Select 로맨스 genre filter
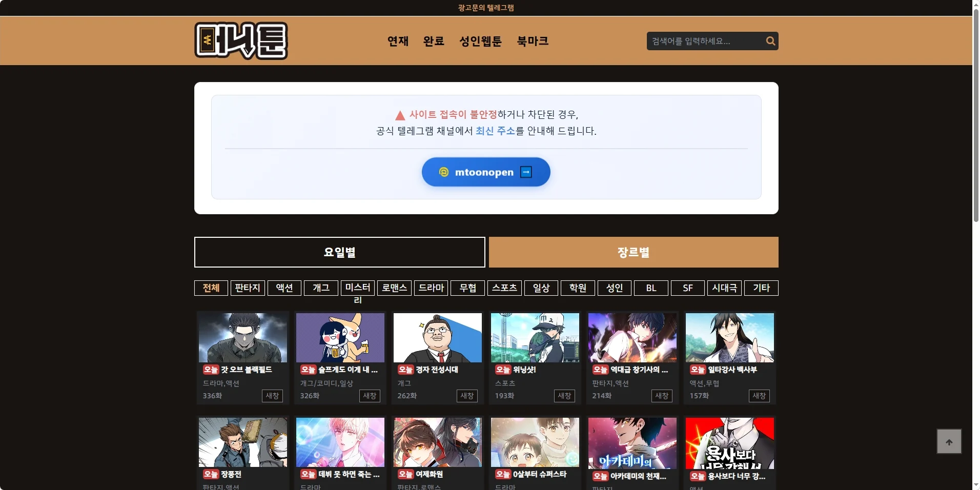 (x=395, y=288)
